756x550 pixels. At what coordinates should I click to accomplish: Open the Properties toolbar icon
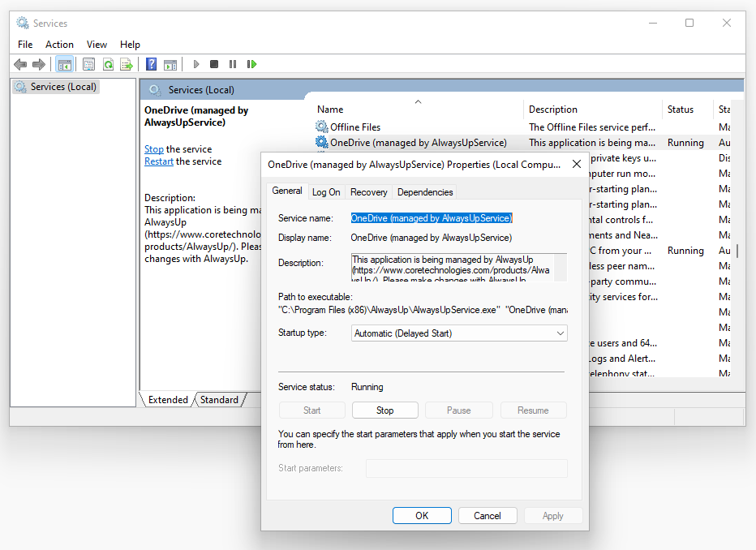click(88, 64)
